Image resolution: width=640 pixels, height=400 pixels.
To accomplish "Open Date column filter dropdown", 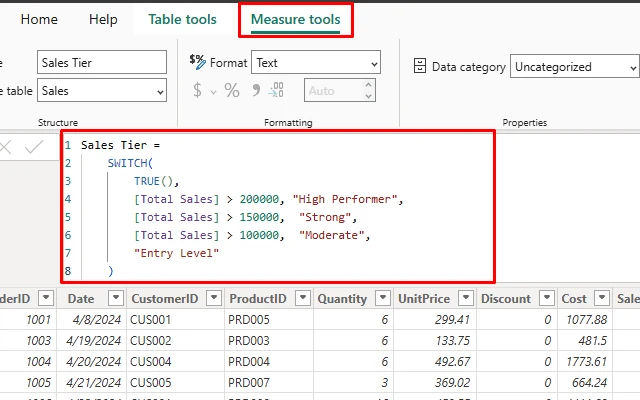I will tap(116, 298).
